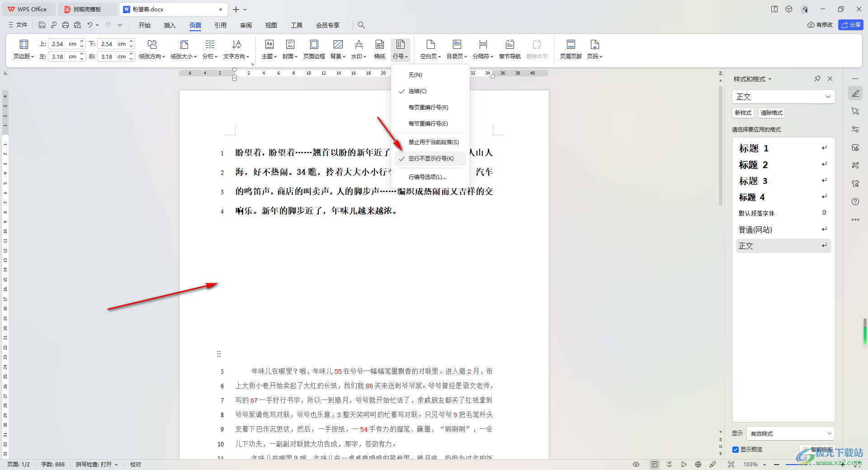The image size is (868, 470).
Task: Open the View (视图) ribbon tab
Action: [271, 25]
